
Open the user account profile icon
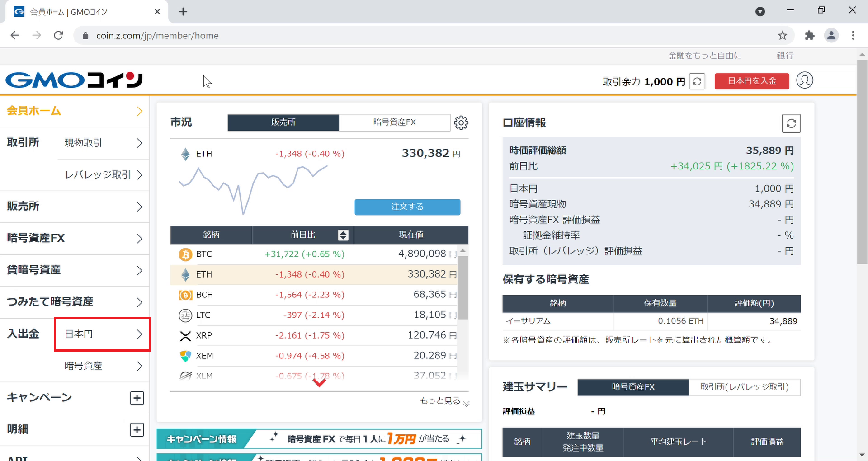804,80
